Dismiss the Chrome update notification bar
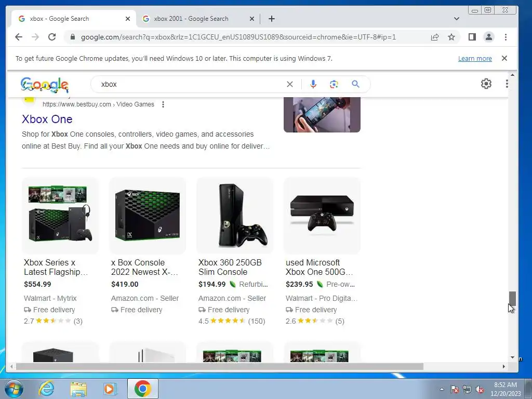 click(x=504, y=58)
